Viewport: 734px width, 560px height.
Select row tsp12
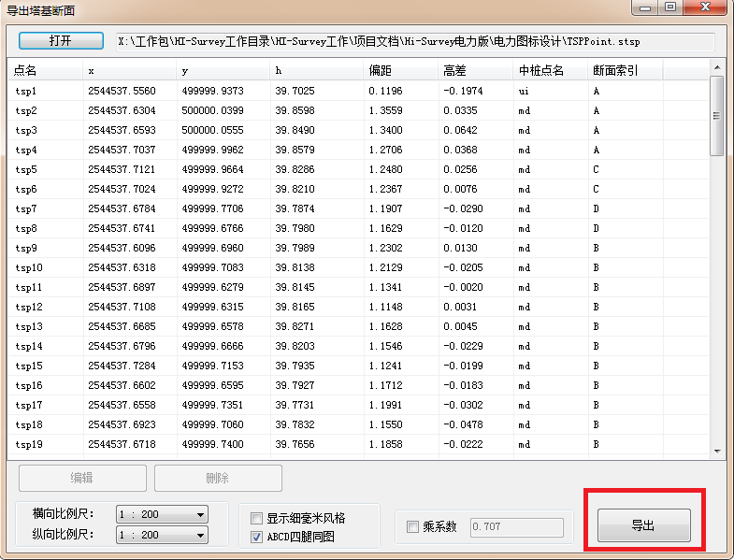coord(358,308)
